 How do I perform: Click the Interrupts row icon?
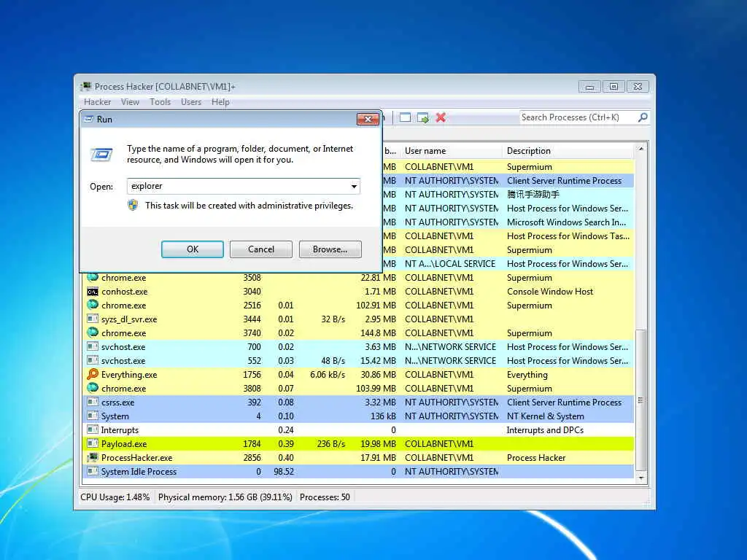point(93,429)
